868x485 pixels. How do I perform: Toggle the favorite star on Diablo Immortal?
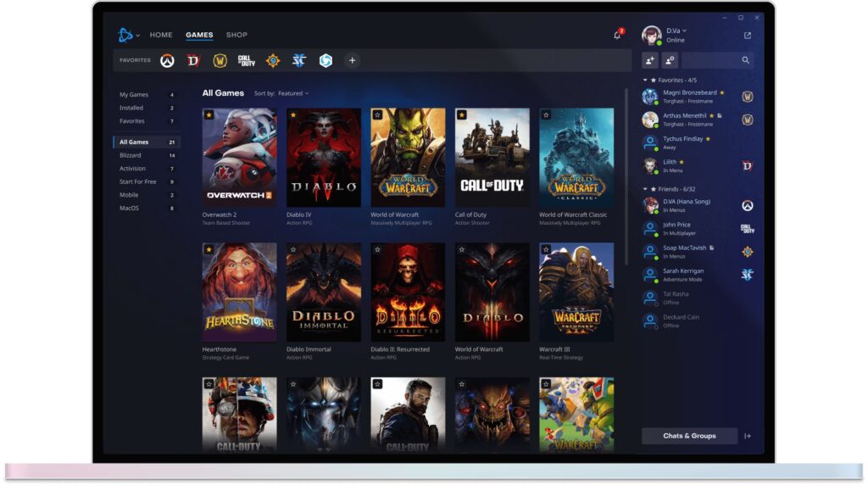293,250
